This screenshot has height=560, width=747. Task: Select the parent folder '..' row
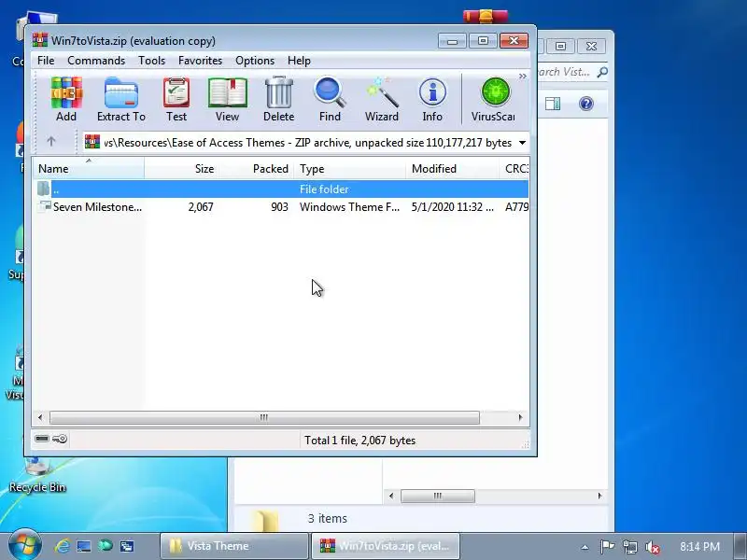[x=281, y=189]
